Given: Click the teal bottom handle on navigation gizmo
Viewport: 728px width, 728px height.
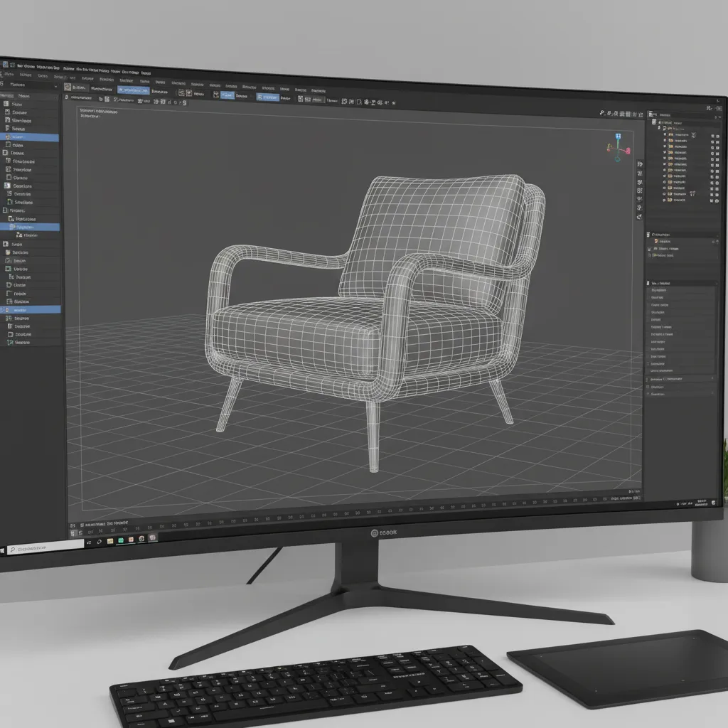Looking at the screenshot, I should pyautogui.click(x=617, y=159).
